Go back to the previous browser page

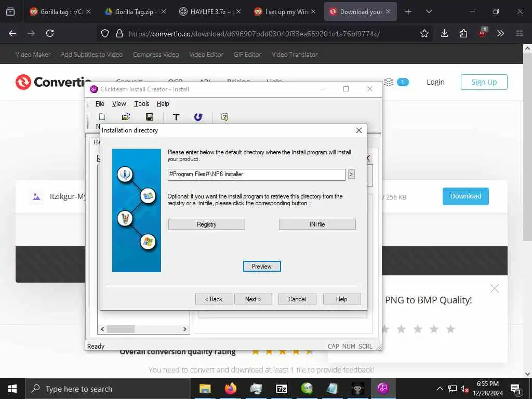(12, 33)
